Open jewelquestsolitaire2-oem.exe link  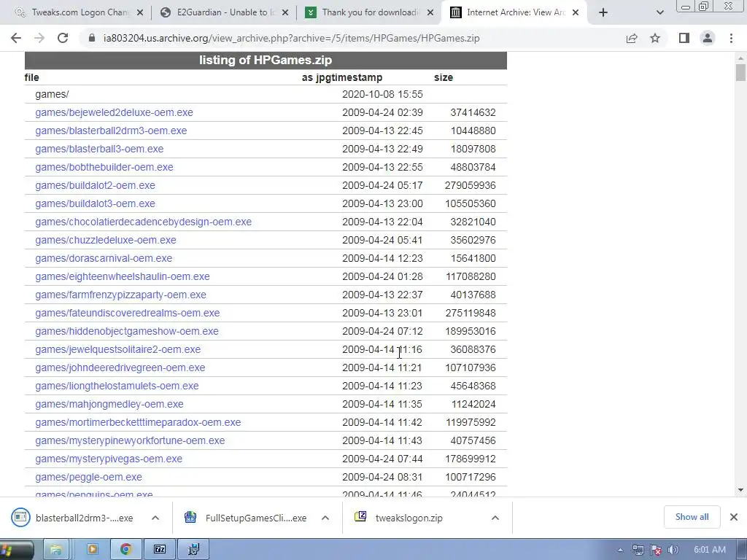point(117,349)
